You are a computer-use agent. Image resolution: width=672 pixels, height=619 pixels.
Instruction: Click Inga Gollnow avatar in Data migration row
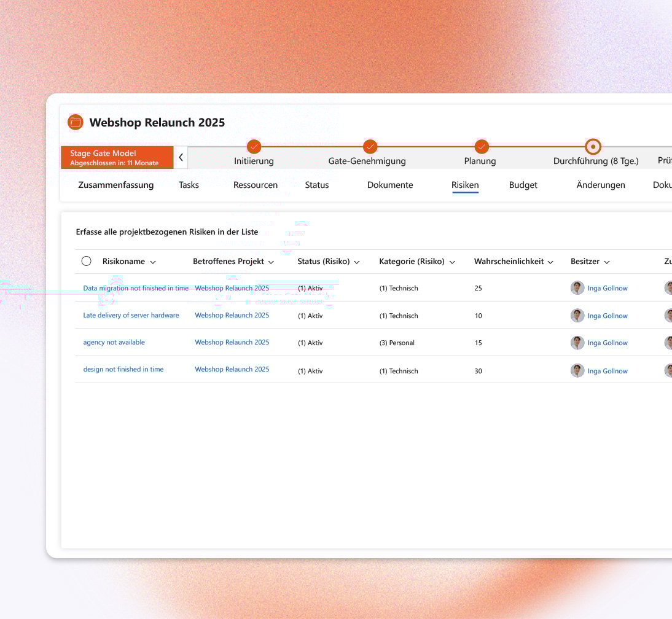point(577,288)
